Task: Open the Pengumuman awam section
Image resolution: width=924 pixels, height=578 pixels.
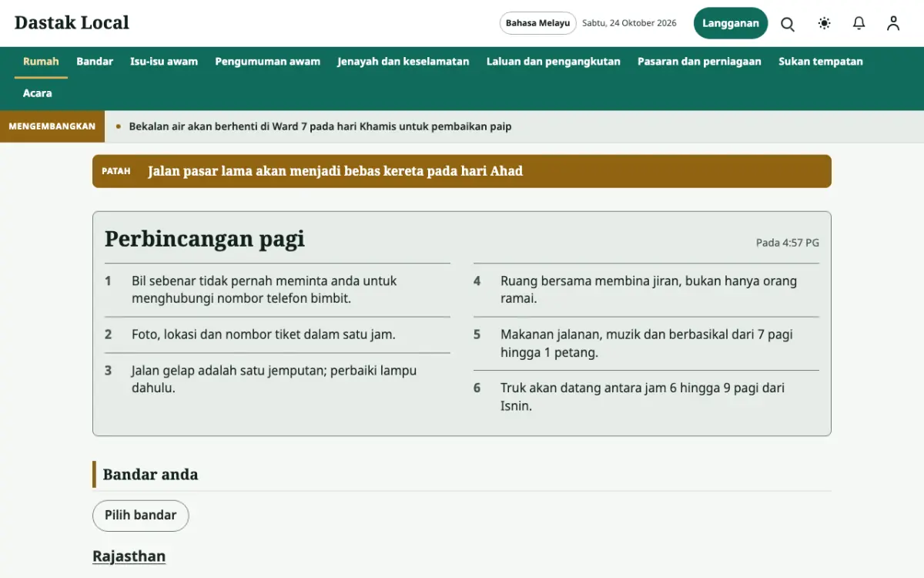Action: [268, 62]
